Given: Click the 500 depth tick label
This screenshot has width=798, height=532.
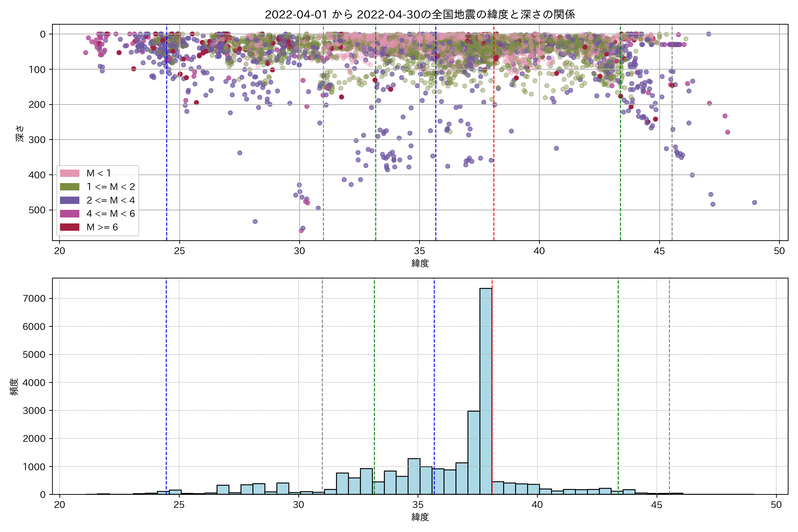Looking at the screenshot, I should point(37,210).
